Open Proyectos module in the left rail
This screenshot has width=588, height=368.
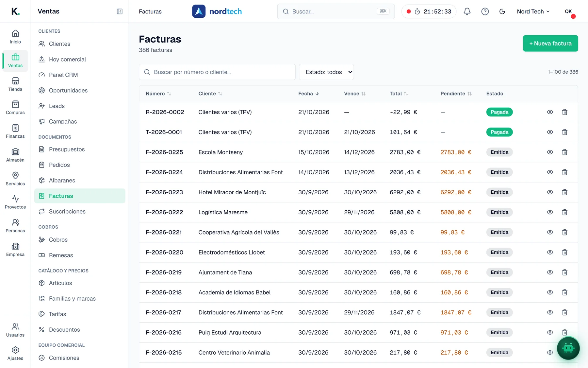(15, 202)
